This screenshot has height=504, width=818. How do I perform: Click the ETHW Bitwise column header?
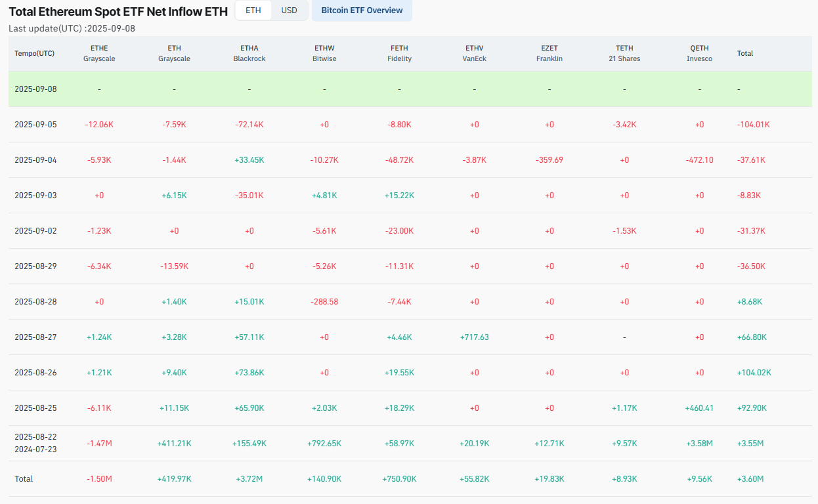(x=324, y=53)
